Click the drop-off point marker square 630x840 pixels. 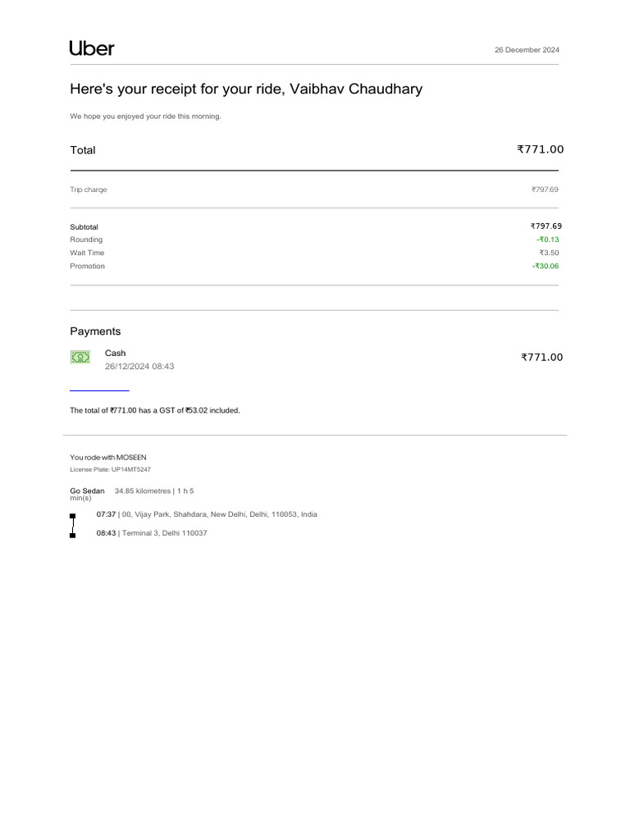(x=73, y=535)
